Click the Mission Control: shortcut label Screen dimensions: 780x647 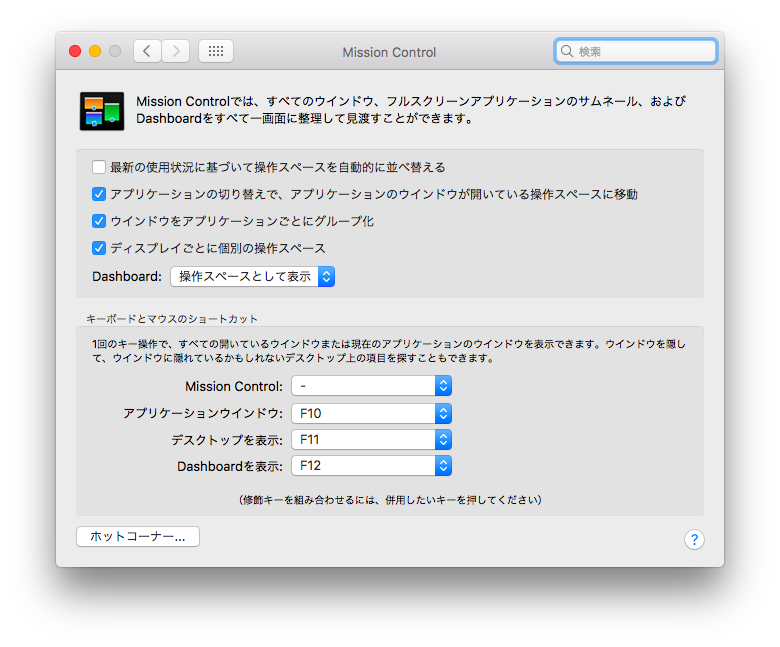tap(234, 386)
